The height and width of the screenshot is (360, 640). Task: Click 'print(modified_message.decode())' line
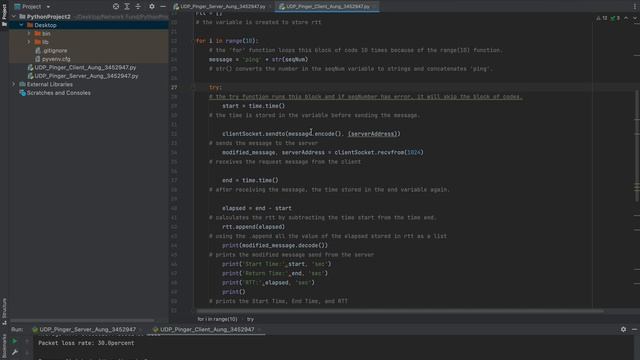(275, 245)
